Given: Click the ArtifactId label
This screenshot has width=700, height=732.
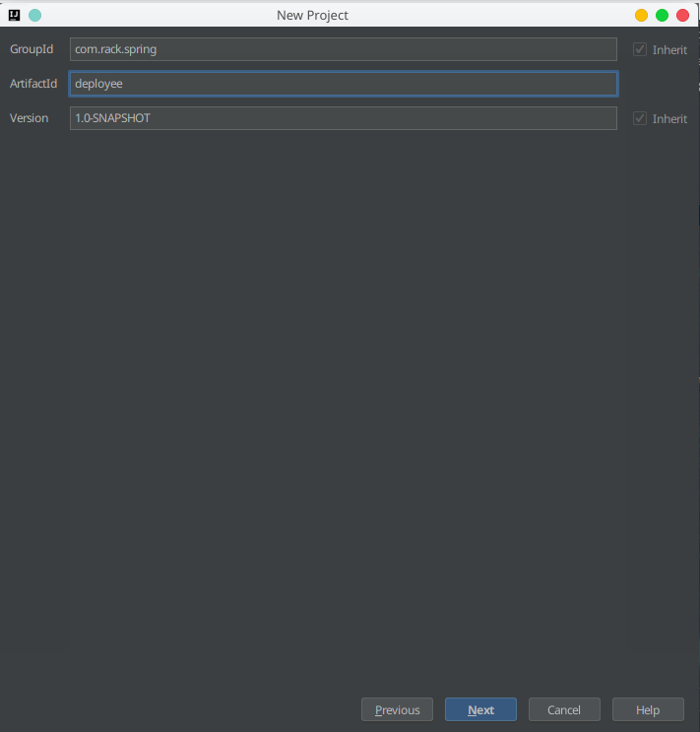Looking at the screenshot, I should (x=33, y=84).
